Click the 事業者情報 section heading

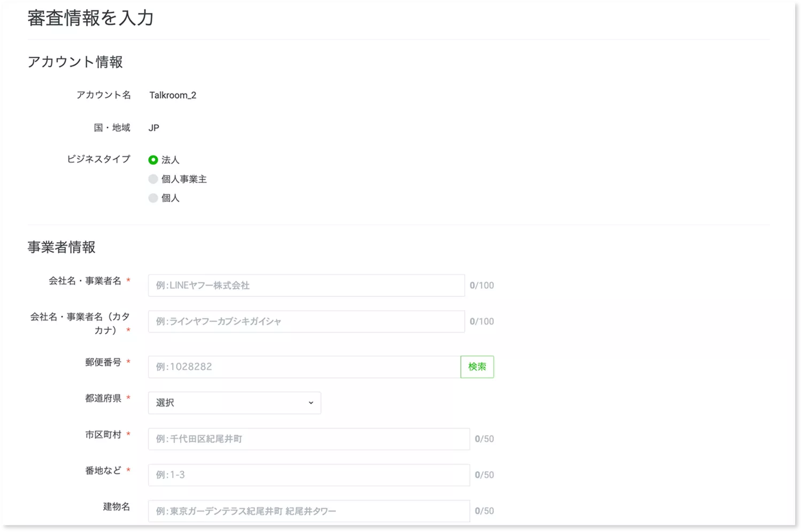61,247
